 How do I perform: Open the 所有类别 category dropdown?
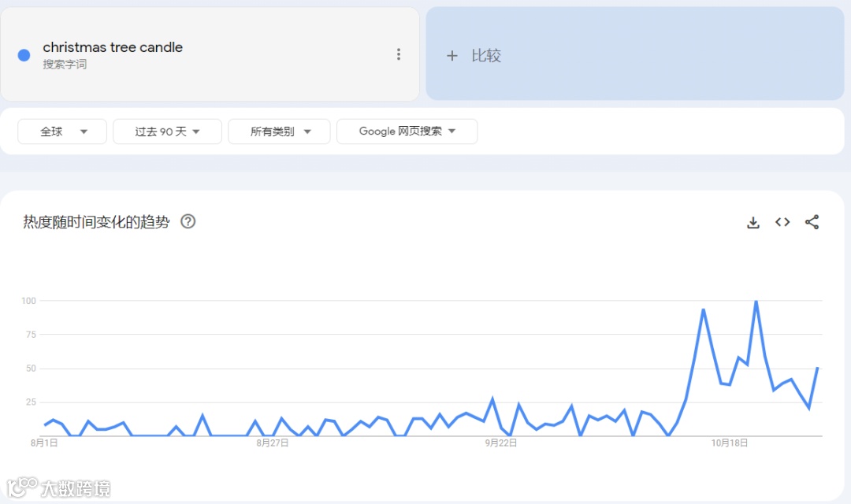279,132
